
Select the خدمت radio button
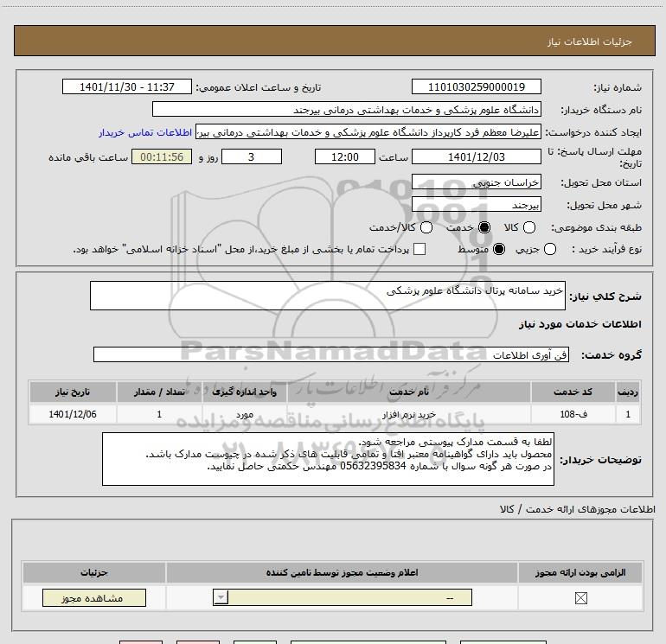point(484,227)
